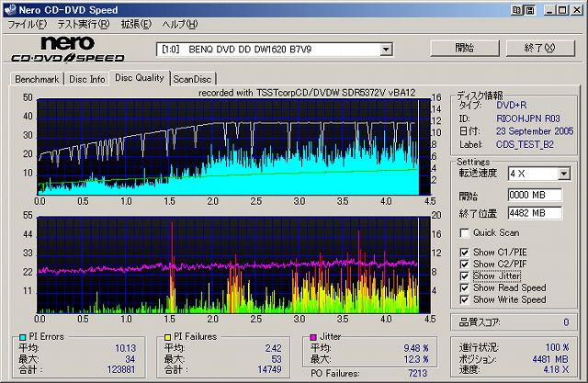The width and height of the screenshot is (588, 383).
Task: Click the PI Failures / jitter graph
Action: [233, 265]
